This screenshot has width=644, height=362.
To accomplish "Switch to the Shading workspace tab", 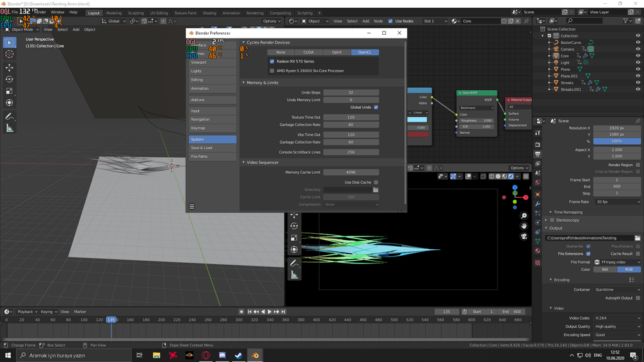I will (210, 13).
